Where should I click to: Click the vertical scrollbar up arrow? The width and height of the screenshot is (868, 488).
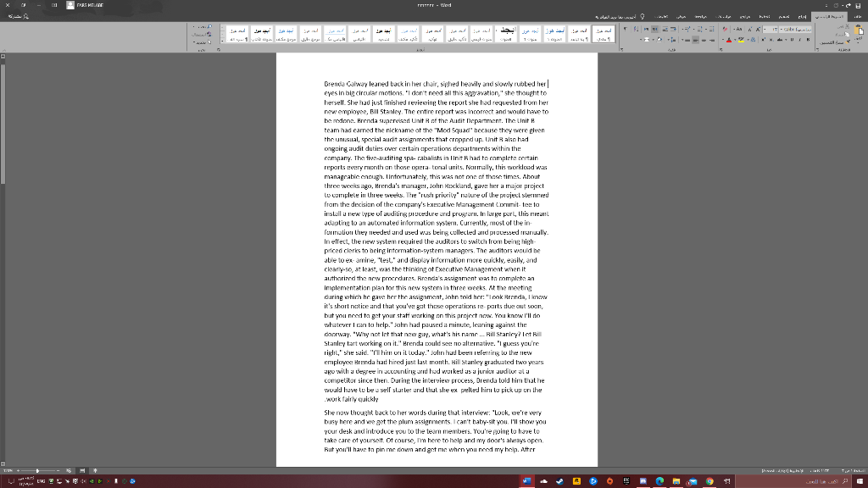(3, 57)
